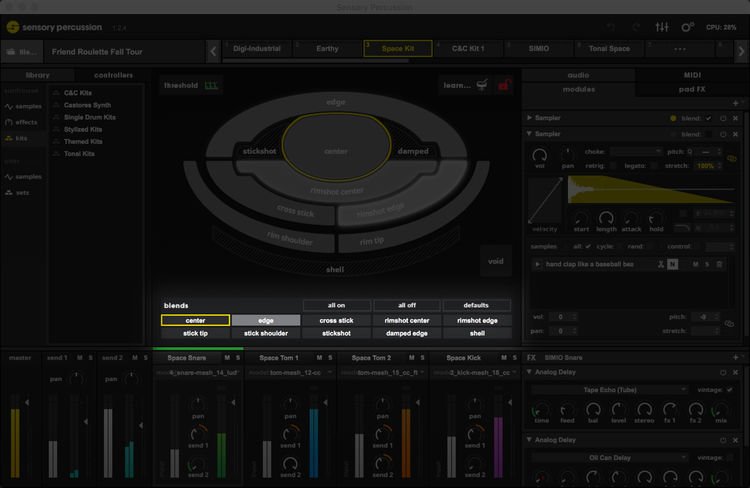Screen dimensions: 750x488
Task: Adjust Sampler vol knob
Action: tap(540, 155)
